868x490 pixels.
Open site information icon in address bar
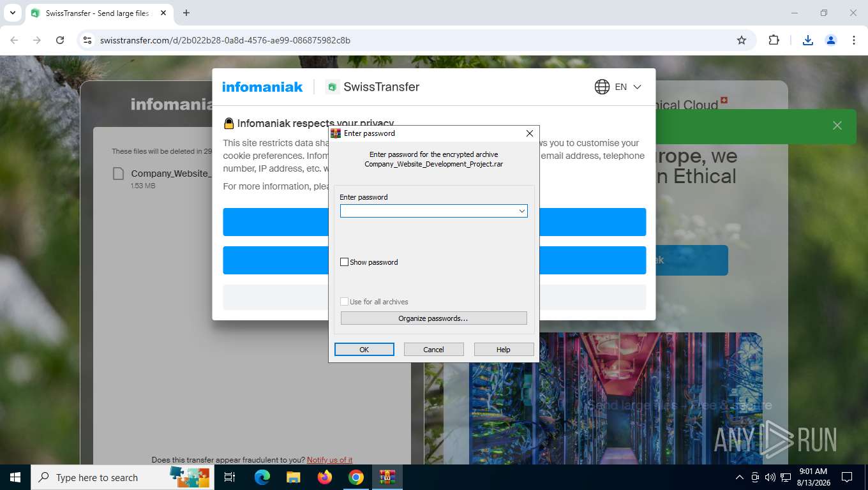point(88,40)
